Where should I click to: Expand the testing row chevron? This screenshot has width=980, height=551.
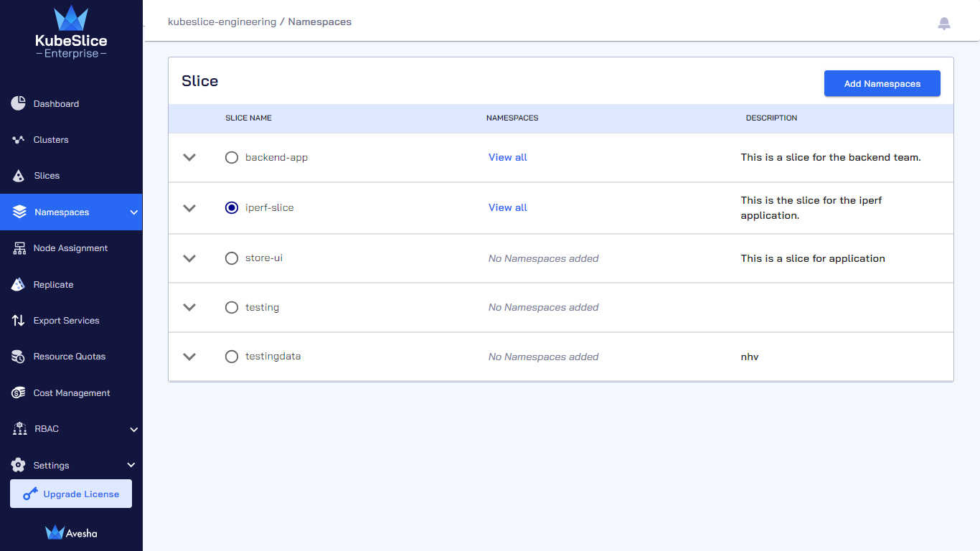coord(189,307)
